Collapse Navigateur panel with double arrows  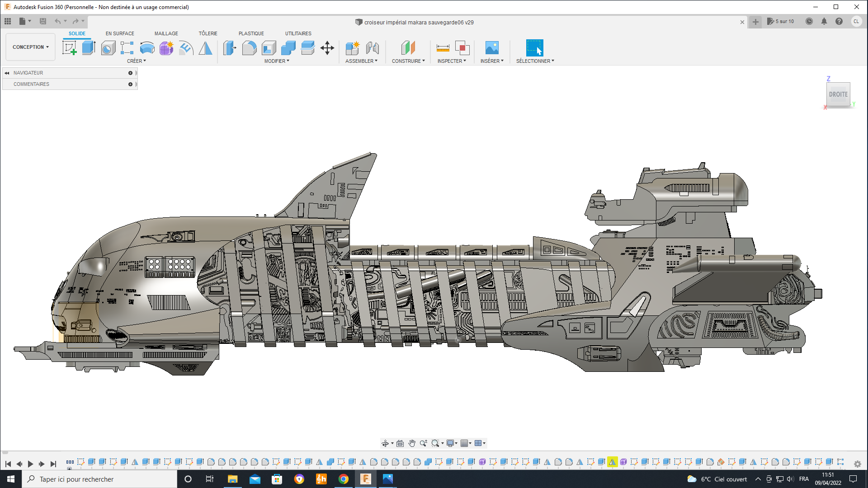click(7, 73)
